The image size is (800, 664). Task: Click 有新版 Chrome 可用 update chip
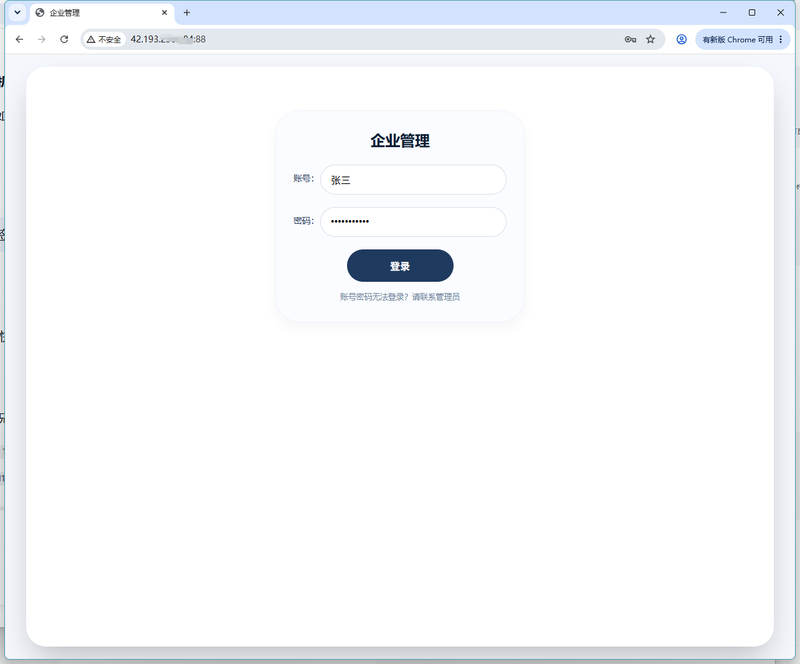pos(737,39)
